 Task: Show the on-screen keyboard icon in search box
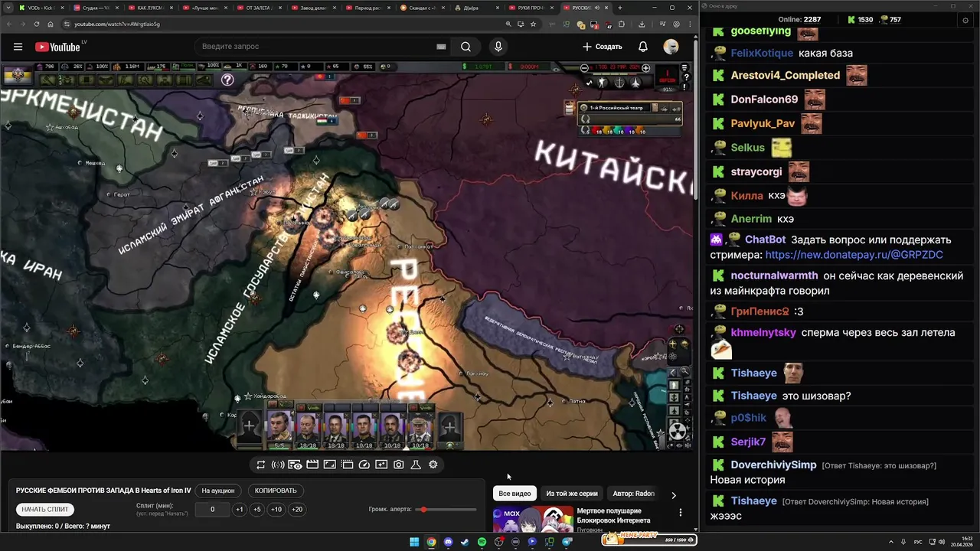point(441,47)
